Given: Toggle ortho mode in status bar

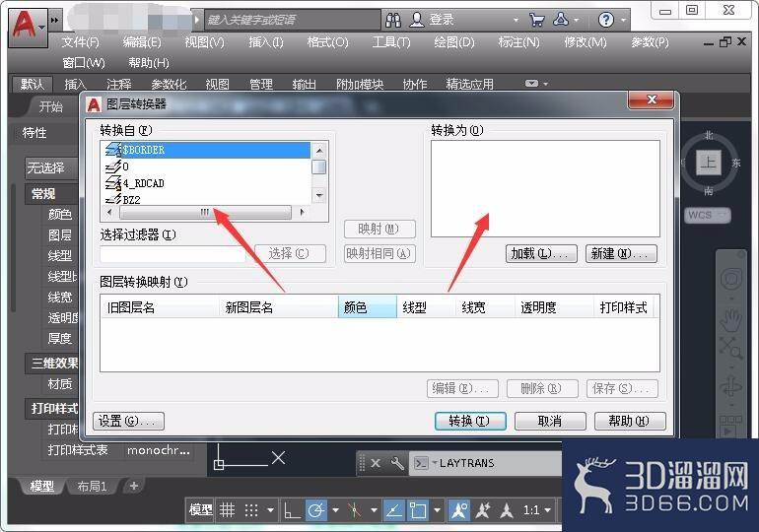Looking at the screenshot, I should click(292, 510).
